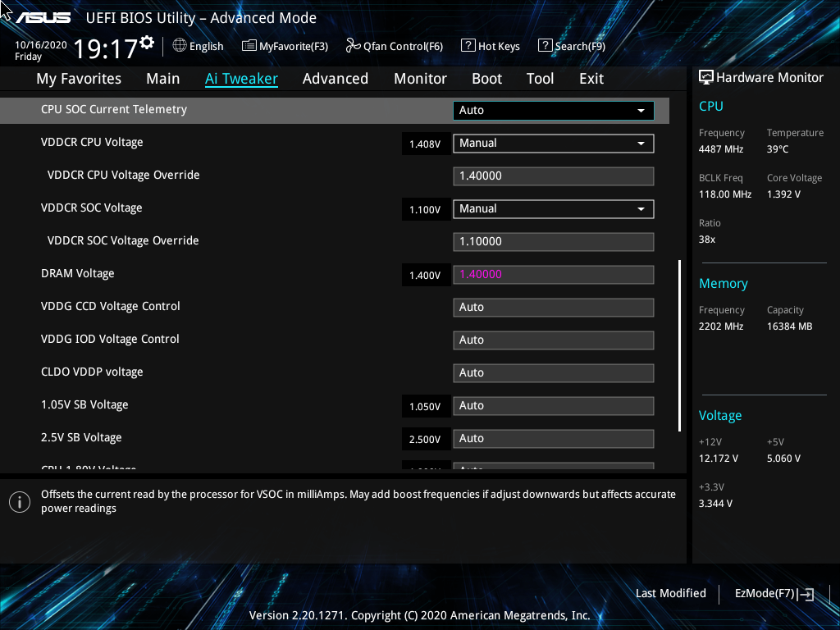Click the arrow of VDDCR SOC Voltage

641,209
